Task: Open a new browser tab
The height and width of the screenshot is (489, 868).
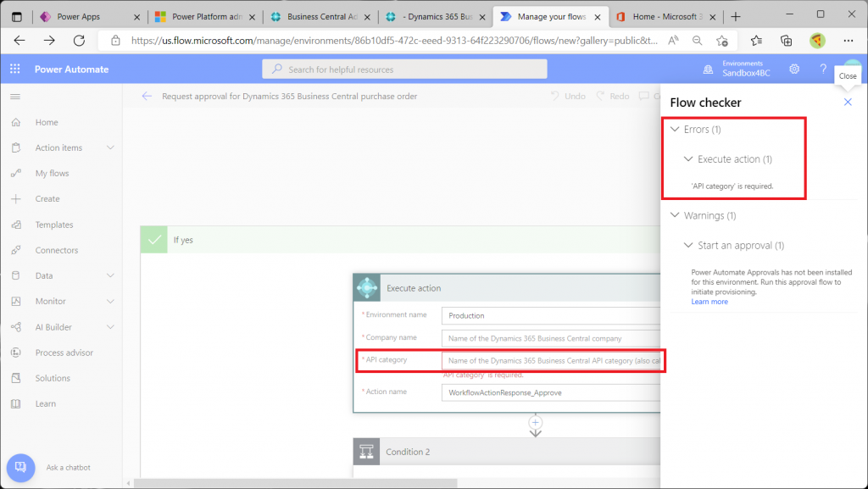Action: 736,17
